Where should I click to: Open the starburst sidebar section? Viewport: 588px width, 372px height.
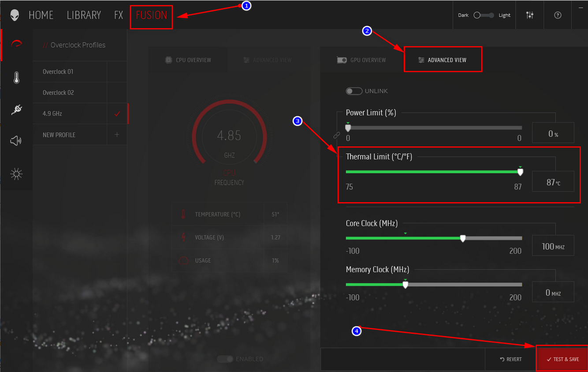(16, 174)
